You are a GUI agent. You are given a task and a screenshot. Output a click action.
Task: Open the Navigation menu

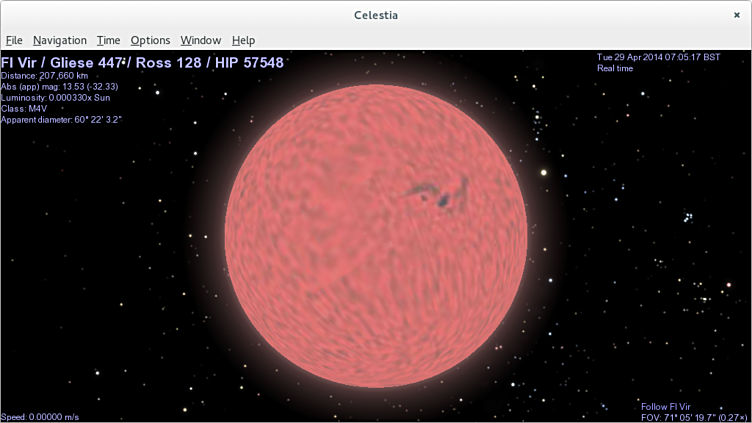(59, 40)
